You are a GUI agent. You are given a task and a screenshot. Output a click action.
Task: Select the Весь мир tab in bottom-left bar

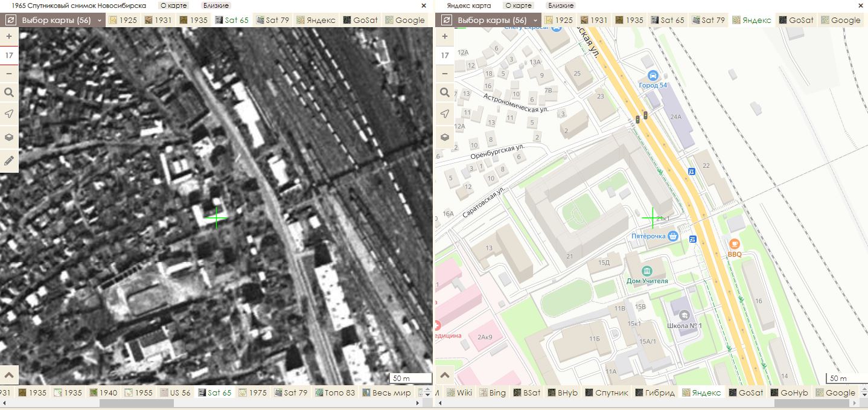pos(388,392)
